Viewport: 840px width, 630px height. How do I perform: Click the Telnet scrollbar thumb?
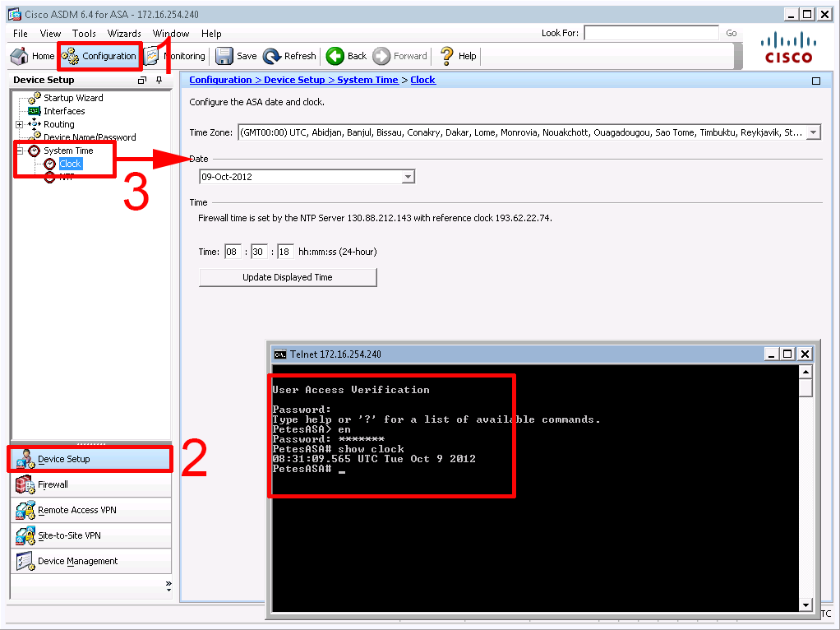click(805, 387)
